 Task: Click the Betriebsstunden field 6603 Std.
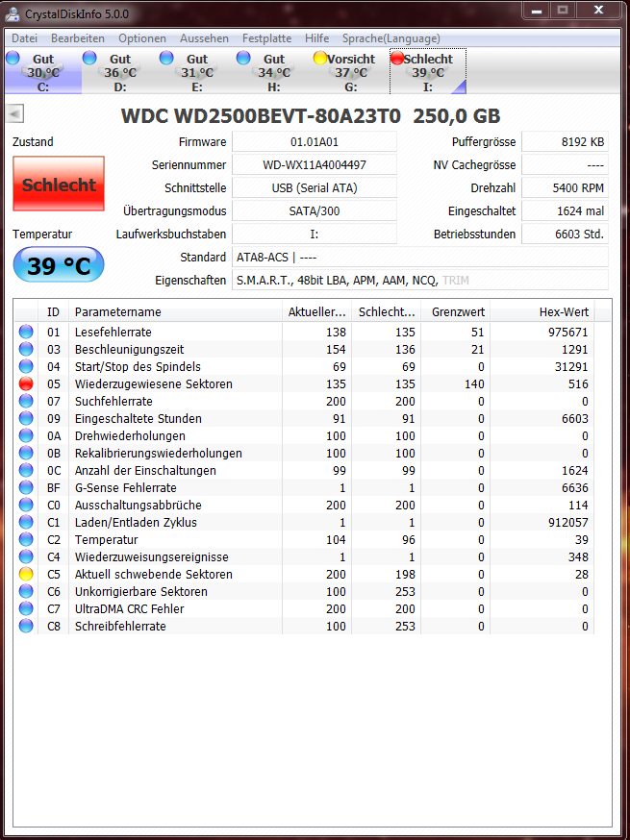[566, 235]
